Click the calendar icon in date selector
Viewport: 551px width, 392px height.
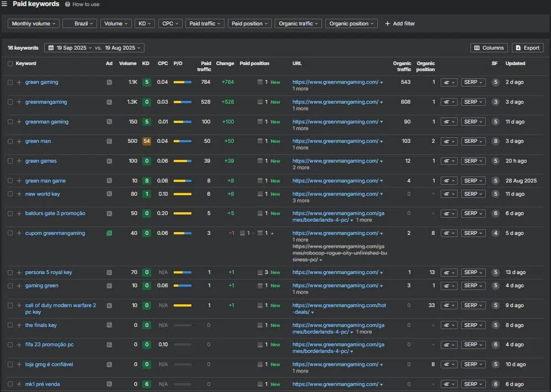click(x=51, y=48)
